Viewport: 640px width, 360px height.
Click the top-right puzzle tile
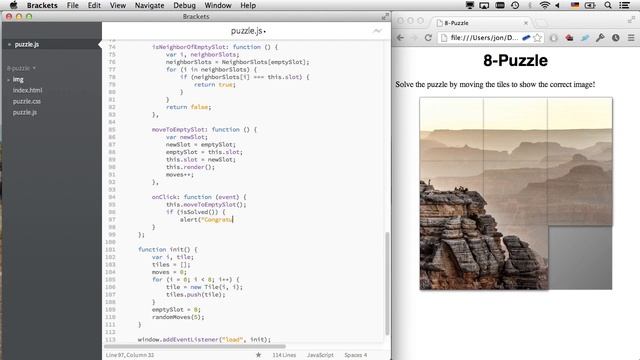pyautogui.click(x=580, y=129)
